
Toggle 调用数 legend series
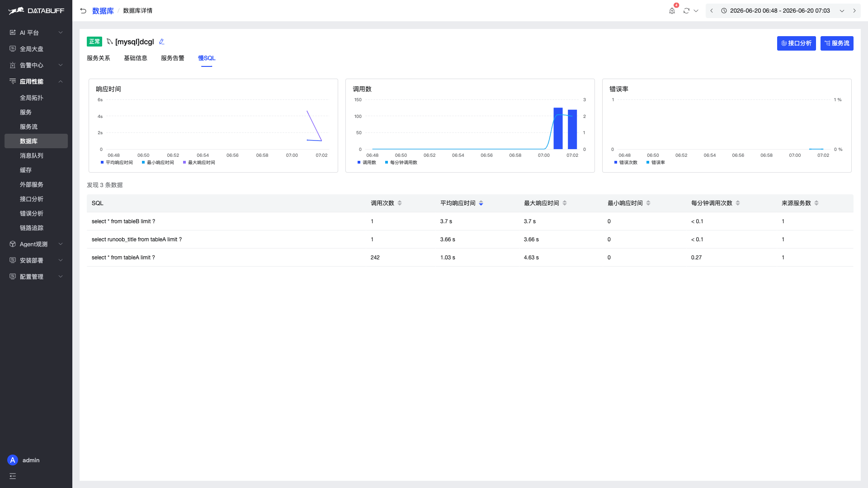(367, 163)
